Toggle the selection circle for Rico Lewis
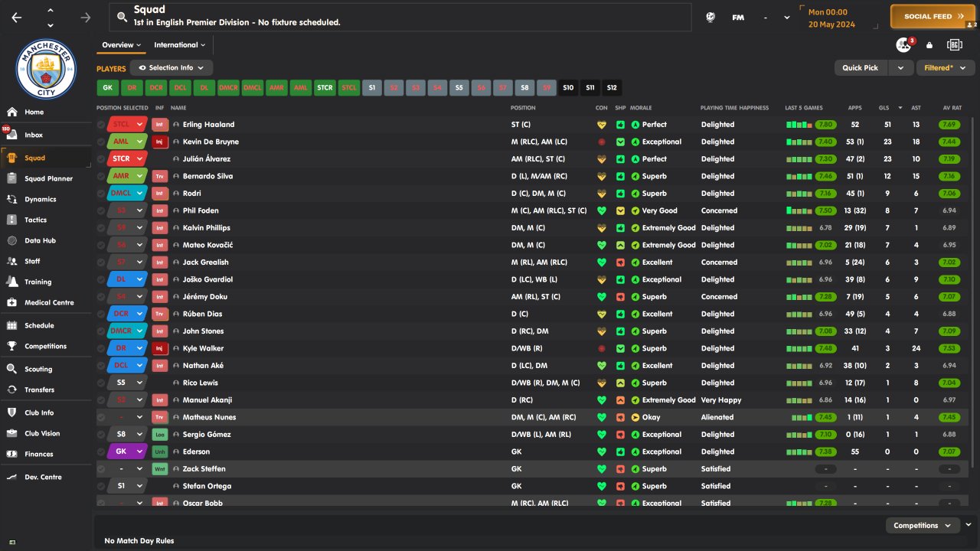The image size is (980, 551). (101, 383)
